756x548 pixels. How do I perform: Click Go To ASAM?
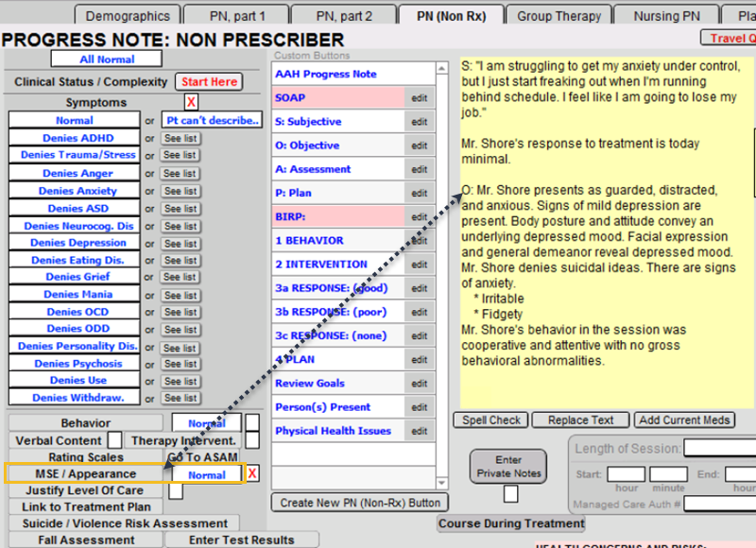pos(202,457)
